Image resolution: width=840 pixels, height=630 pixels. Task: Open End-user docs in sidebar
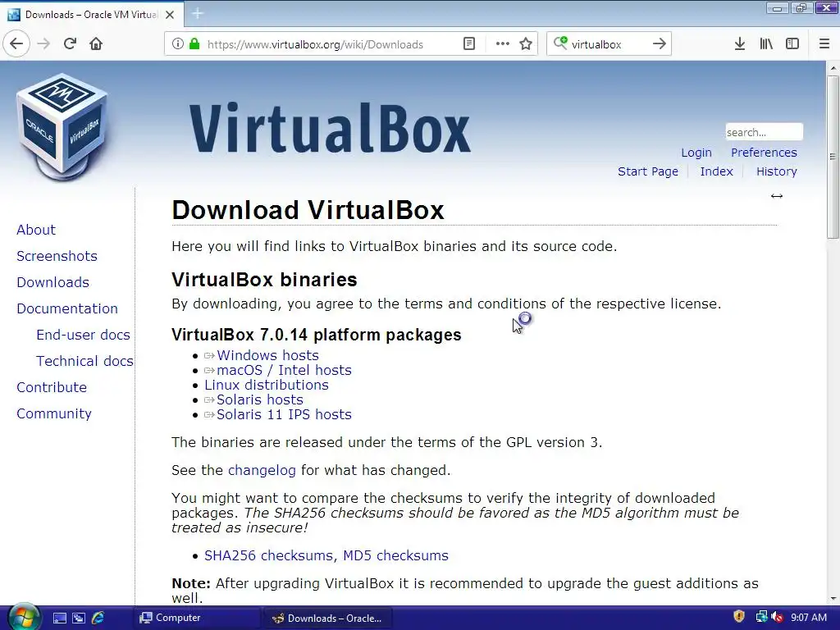[83, 335]
